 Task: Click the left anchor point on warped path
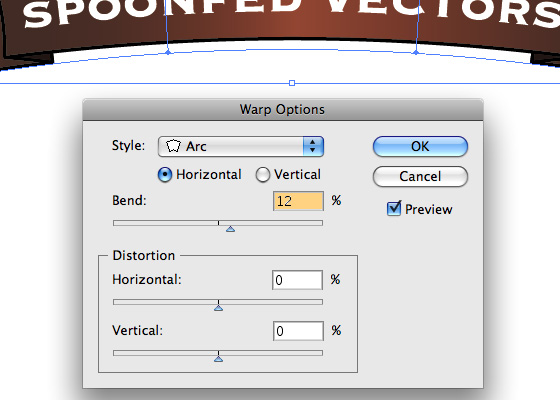(168, 52)
